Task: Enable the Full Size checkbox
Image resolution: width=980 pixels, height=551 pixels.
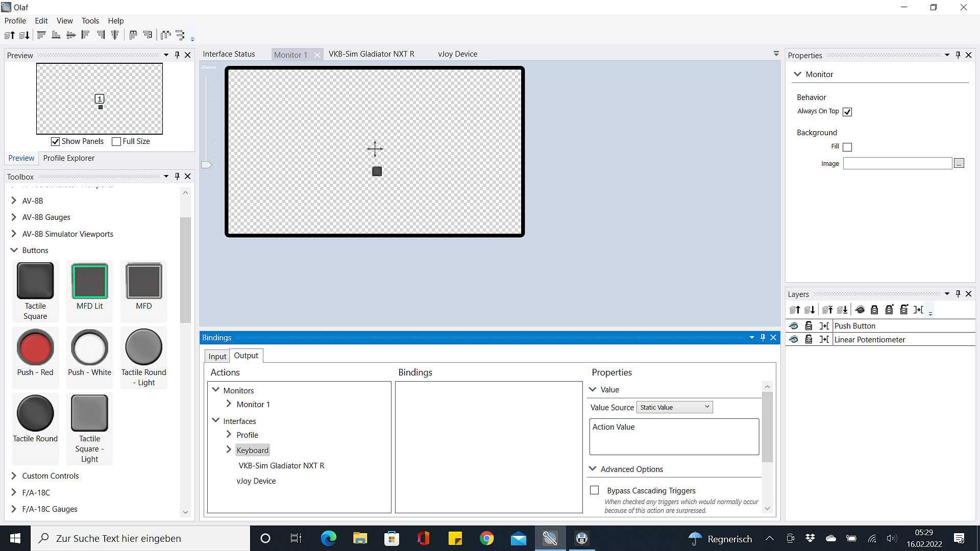Action: (116, 141)
